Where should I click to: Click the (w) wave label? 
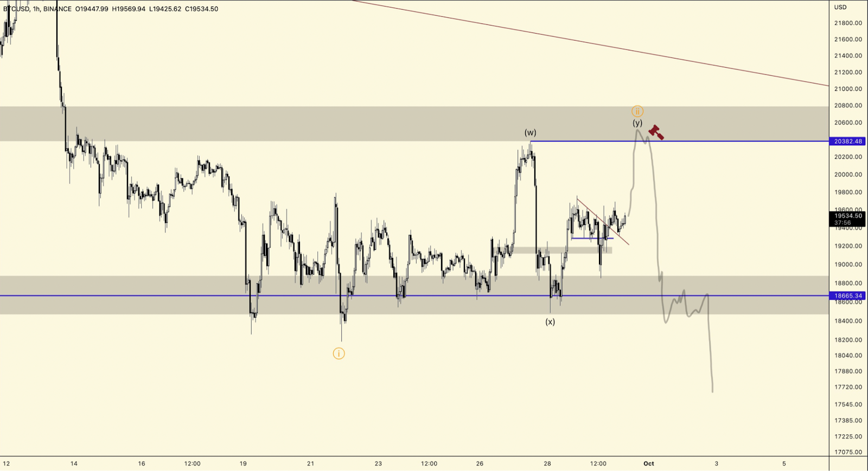(530, 133)
